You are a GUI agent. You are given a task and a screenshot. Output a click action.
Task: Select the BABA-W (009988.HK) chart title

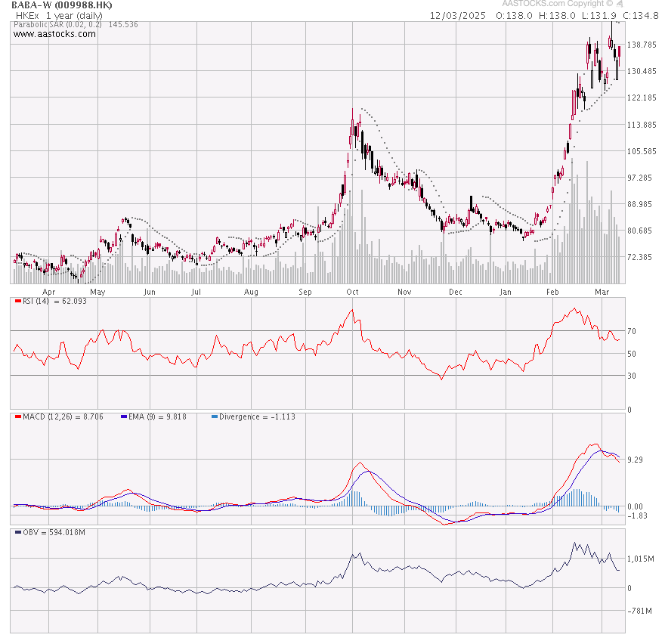(63, 5)
